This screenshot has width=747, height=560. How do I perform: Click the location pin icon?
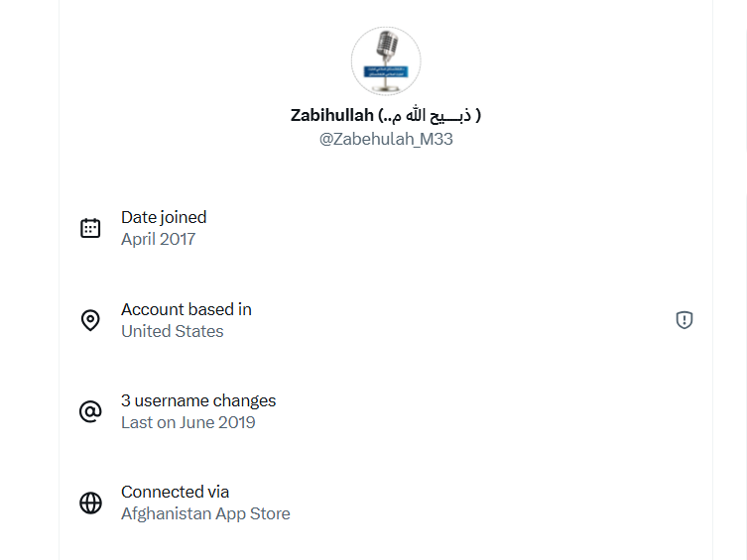[90, 320]
